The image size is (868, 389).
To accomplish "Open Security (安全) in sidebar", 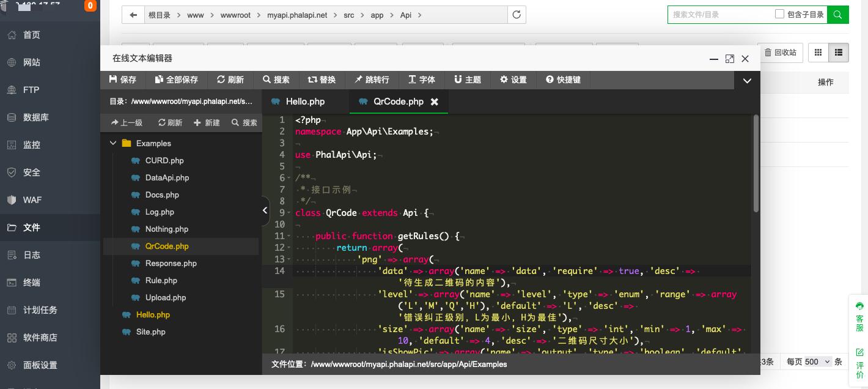I will pyautogui.click(x=50, y=172).
